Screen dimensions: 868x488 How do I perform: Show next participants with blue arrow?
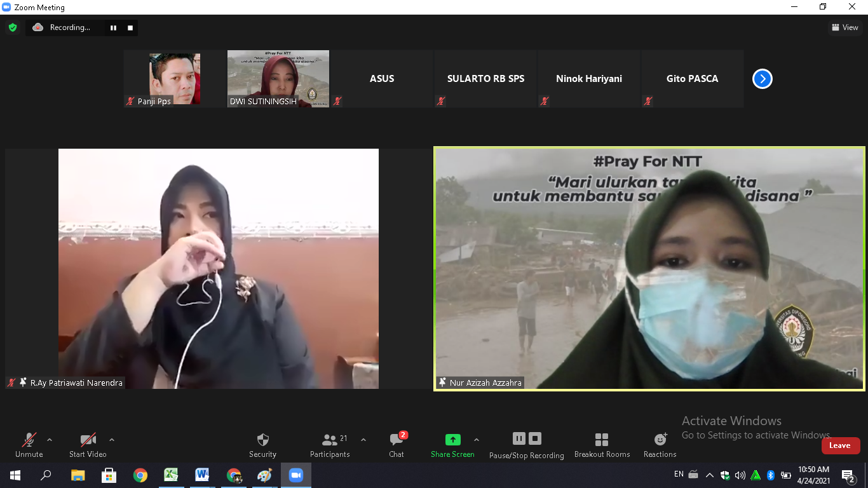click(762, 79)
